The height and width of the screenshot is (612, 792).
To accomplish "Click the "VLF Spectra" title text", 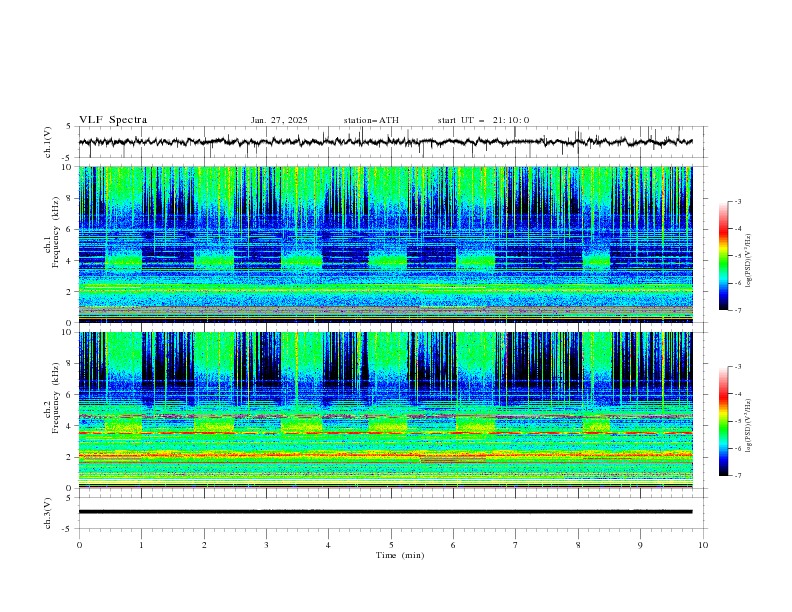I will tap(113, 120).
